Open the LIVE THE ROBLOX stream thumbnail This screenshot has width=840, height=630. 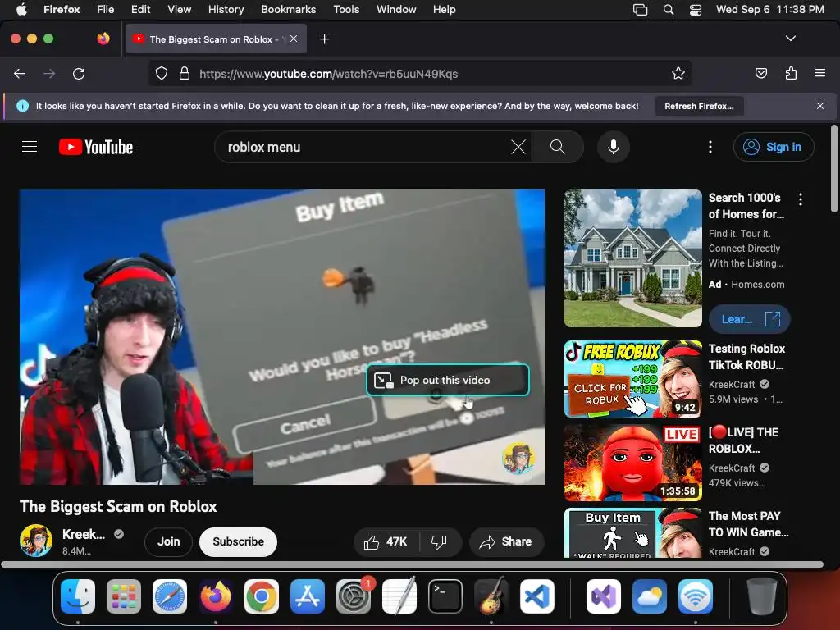pyautogui.click(x=632, y=463)
